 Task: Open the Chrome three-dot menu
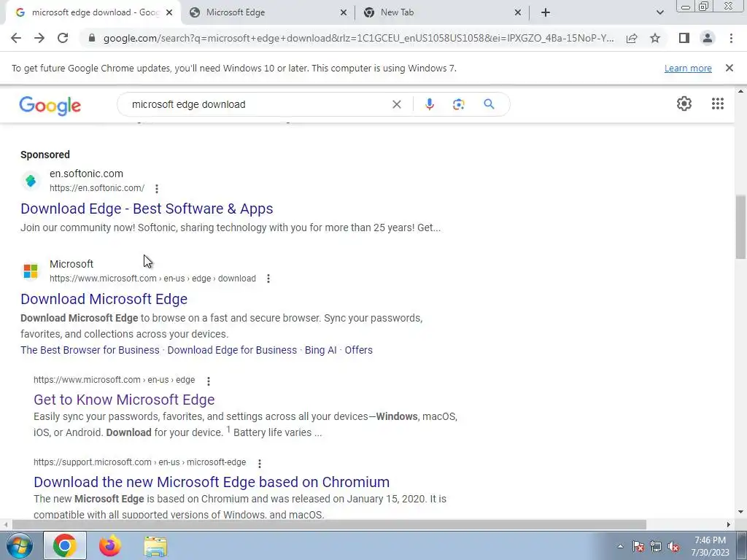pos(731,38)
